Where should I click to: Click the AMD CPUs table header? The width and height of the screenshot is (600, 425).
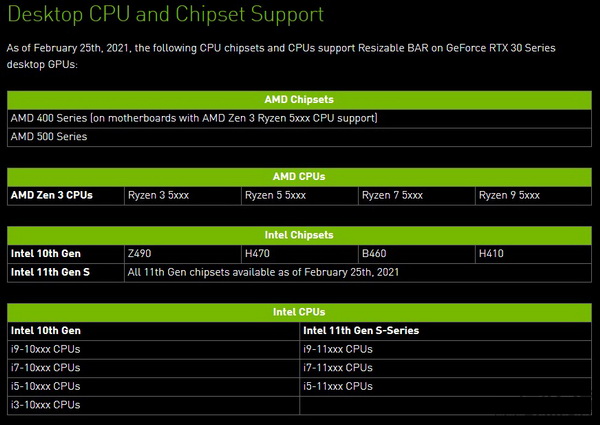299,177
